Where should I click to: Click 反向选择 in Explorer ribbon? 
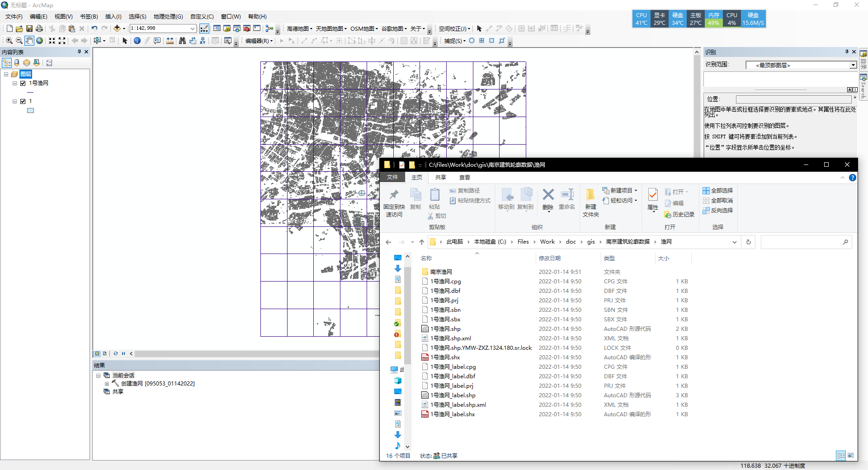coord(717,211)
